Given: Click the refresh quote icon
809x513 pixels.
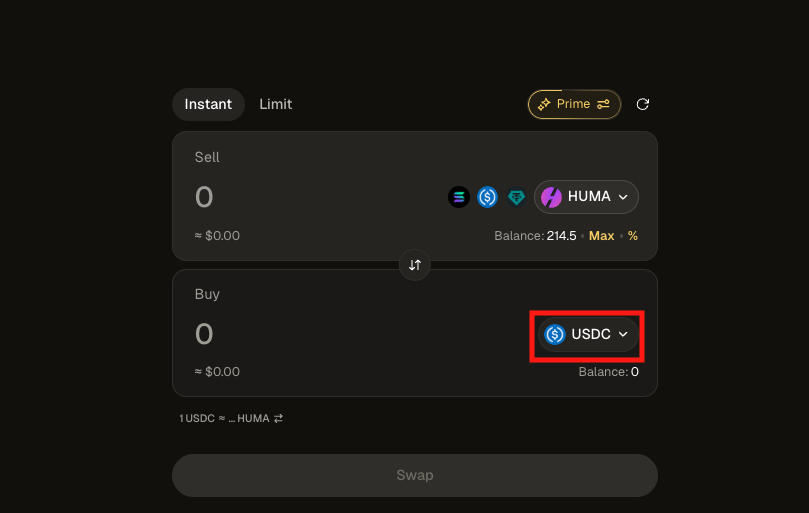Looking at the screenshot, I should coord(643,104).
